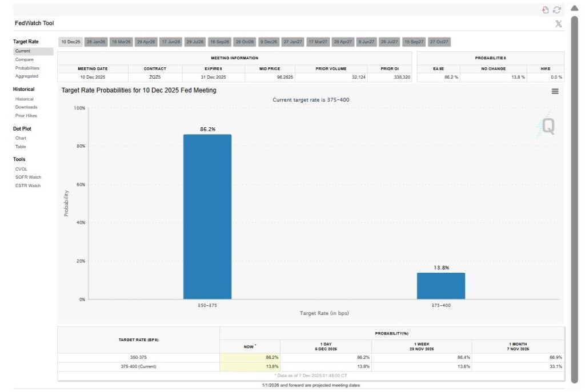Open the chart export hamburger menu
Image resolution: width=585 pixels, height=392 pixels.
point(555,91)
